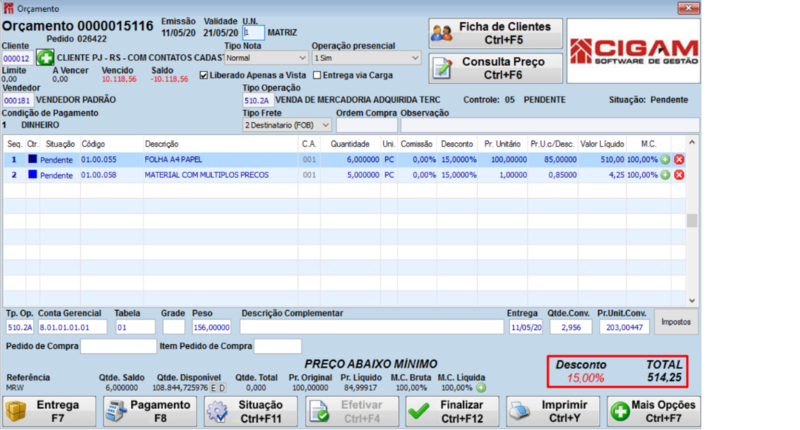Click Finalizar Ctrl+F12
The image size is (800, 430).
coord(452,411)
